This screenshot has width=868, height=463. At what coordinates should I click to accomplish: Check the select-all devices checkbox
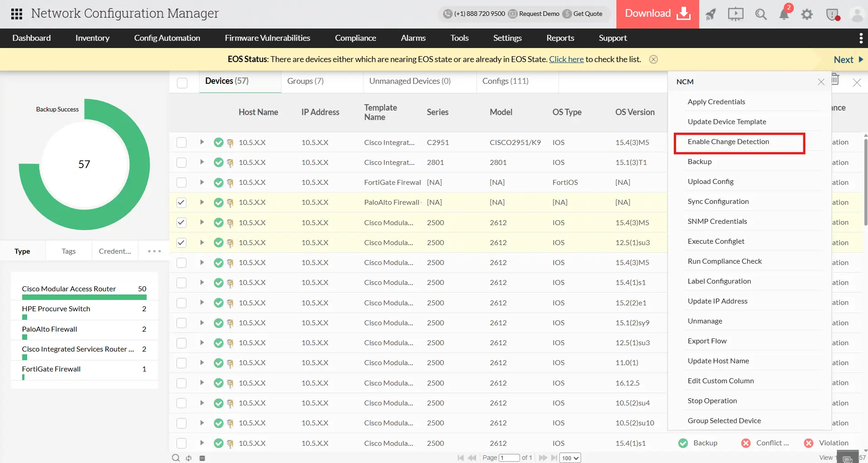tap(182, 83)
